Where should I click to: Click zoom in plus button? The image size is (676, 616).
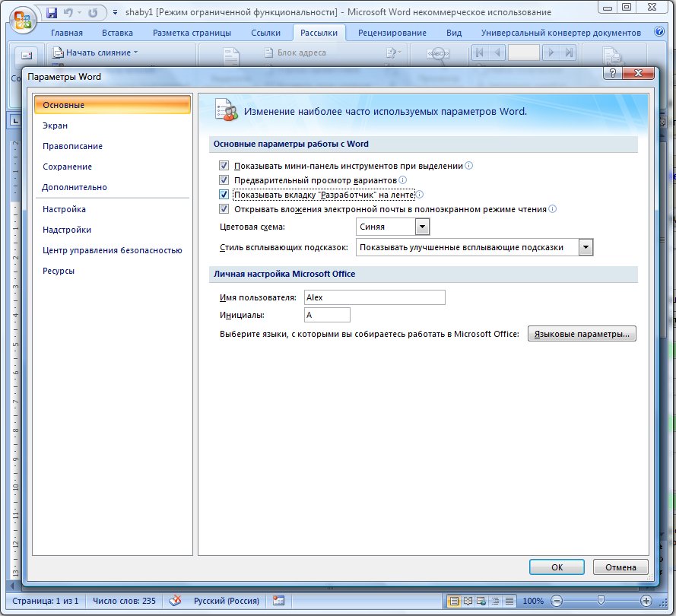(646, 601)
